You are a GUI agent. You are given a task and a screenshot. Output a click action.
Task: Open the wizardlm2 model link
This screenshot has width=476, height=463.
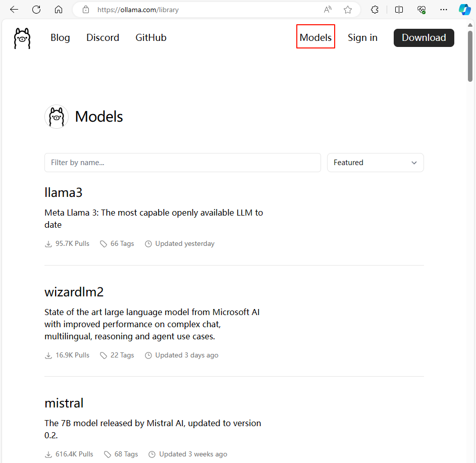click(74, 292)
